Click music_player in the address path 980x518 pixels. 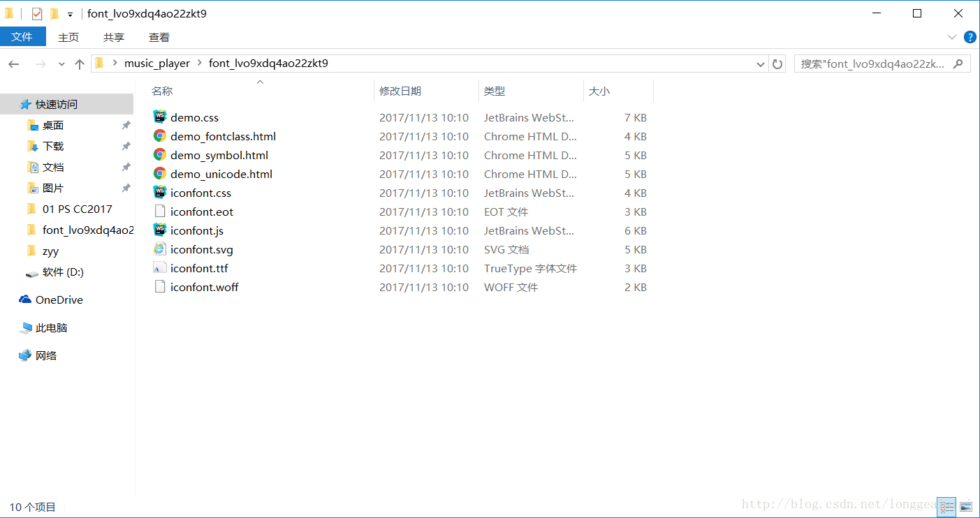(157, 64)
